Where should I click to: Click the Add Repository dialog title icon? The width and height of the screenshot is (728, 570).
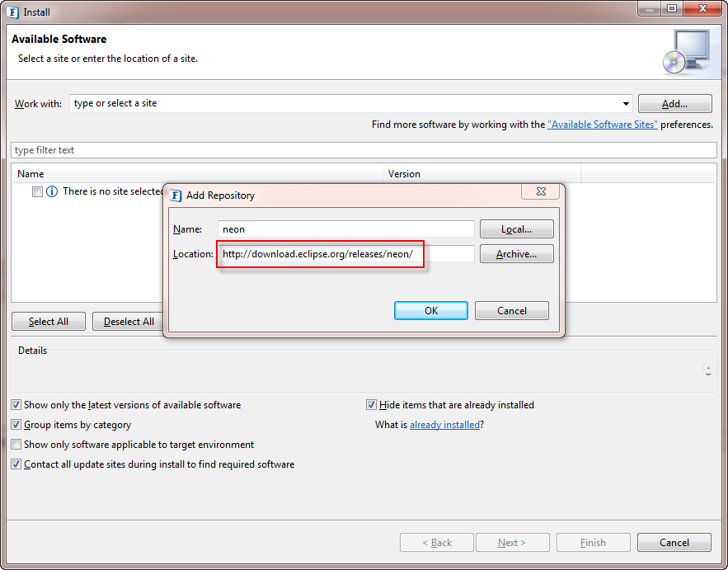[176, 195]
